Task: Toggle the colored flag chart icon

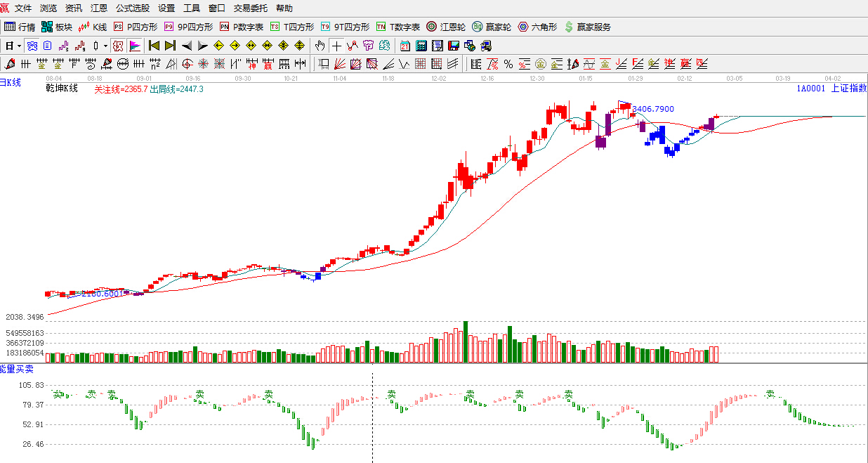Action: point(135,46)
